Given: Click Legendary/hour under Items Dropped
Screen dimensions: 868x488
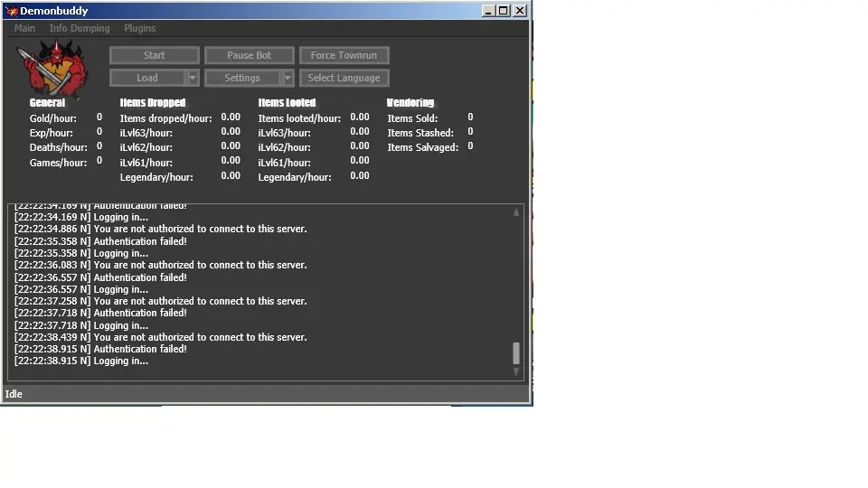Looking at the screenshot, I should click(156, 178).
